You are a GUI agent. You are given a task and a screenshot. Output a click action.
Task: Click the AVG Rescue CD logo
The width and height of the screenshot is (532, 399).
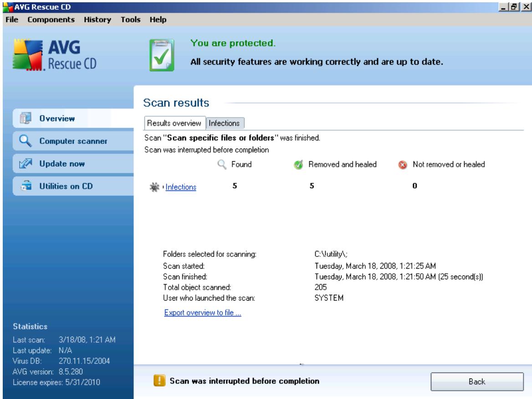pyautogui.click(x=55, y=55)
